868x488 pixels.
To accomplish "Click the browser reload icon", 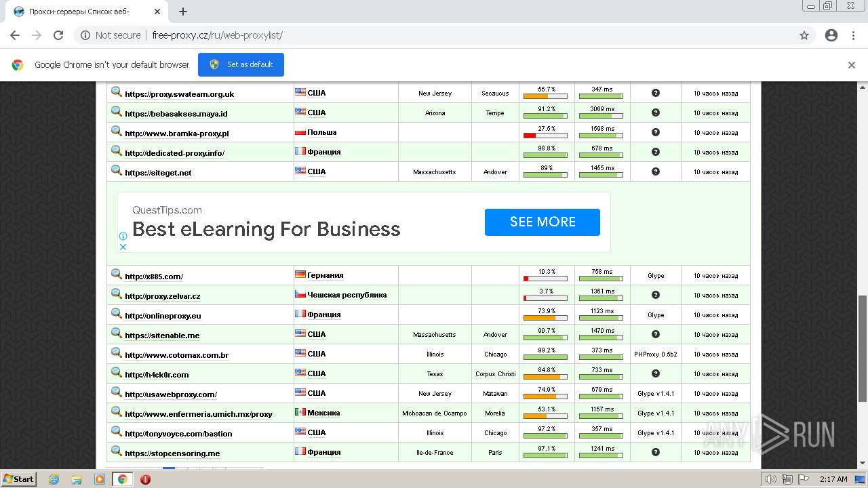I will point(58,35).
